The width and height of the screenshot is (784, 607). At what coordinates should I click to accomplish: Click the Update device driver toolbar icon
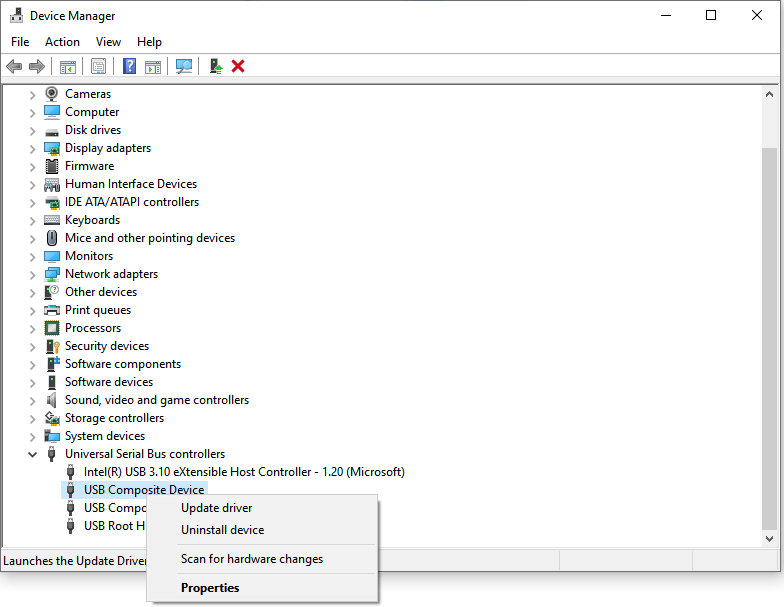[x=215, y=66]
